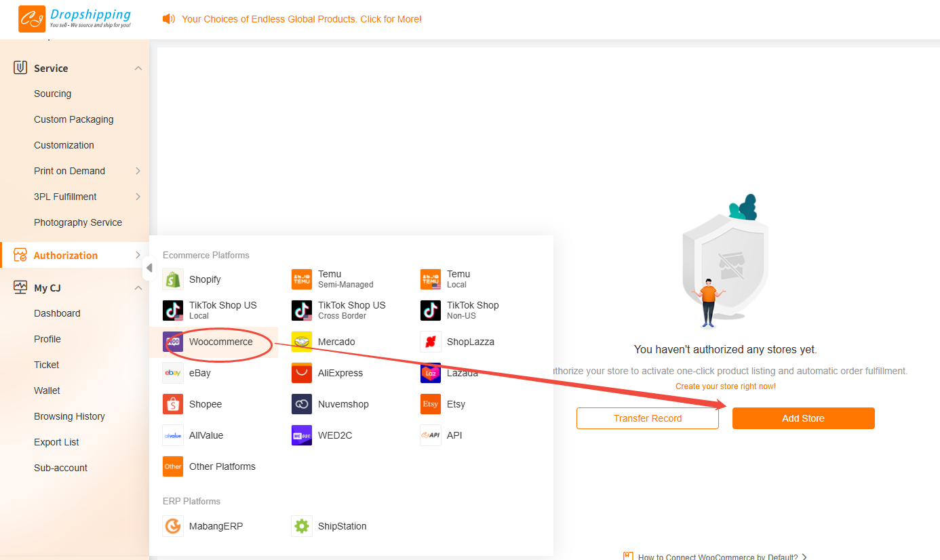Follow the Create your store right now link

pos(725,386)
